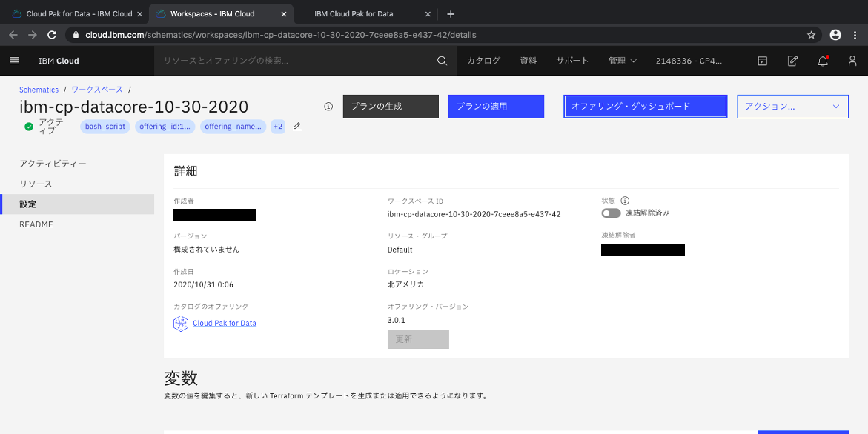Click the browser address bar URL
Viewport: 868px width, 434px height.
pyautogui.click(x=281, y=35)
